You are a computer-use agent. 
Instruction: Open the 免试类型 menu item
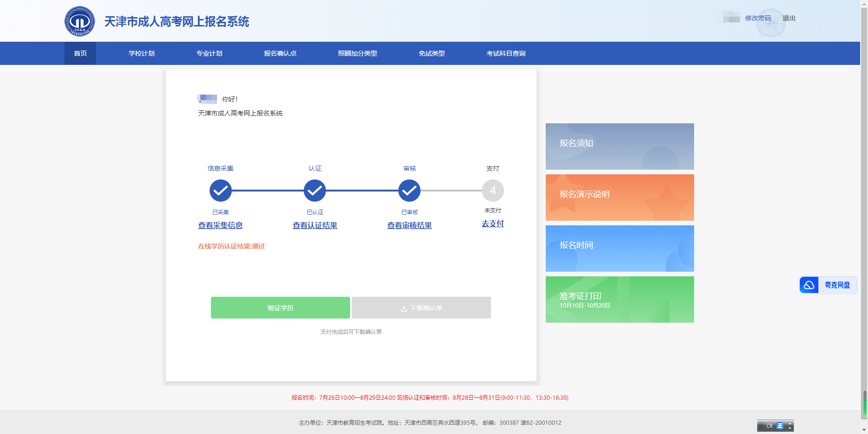(x=432, y=53)
